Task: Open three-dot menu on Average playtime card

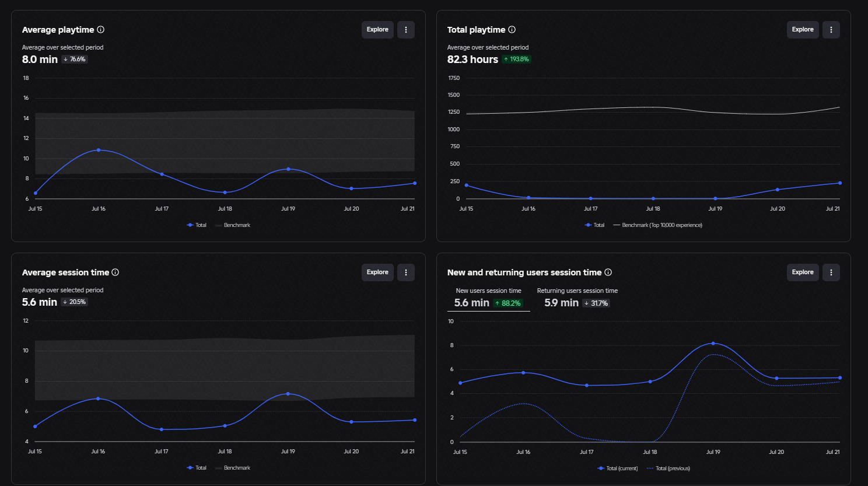Action: pyautogui.click(x=406, y=30)
